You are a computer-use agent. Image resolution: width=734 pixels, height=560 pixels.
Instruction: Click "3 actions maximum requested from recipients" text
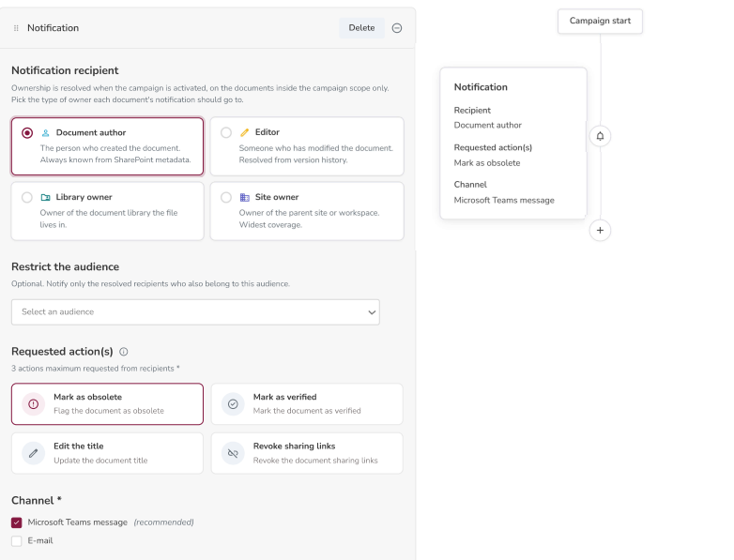[96, 369]
